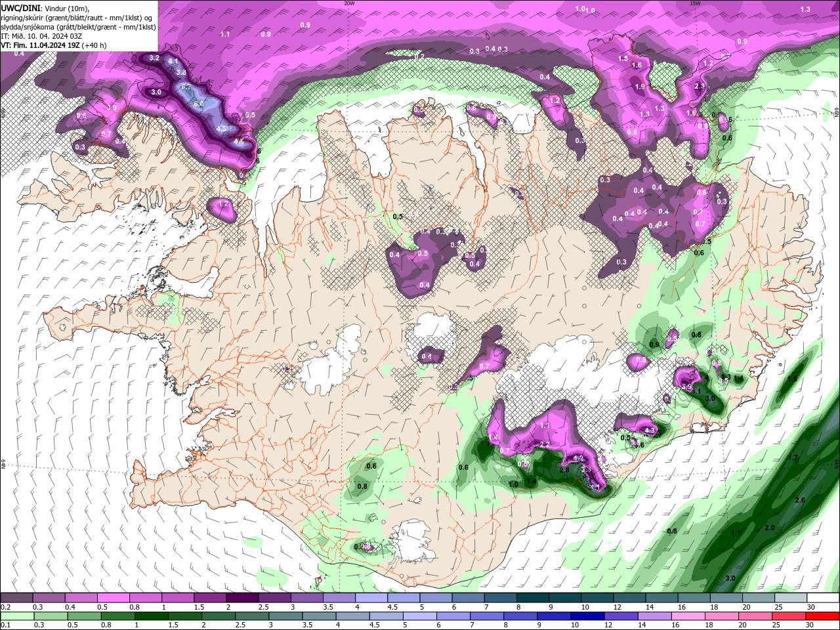Select the 'IT: Mið. 10. 04. 2024 03Z' line

(41, 36)
